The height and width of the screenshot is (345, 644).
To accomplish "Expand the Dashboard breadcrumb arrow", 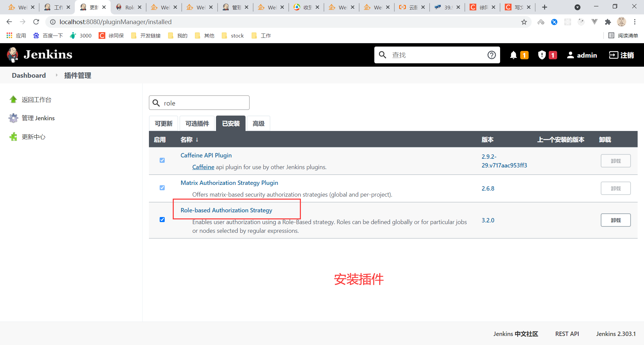I will [x=56, y=75].
